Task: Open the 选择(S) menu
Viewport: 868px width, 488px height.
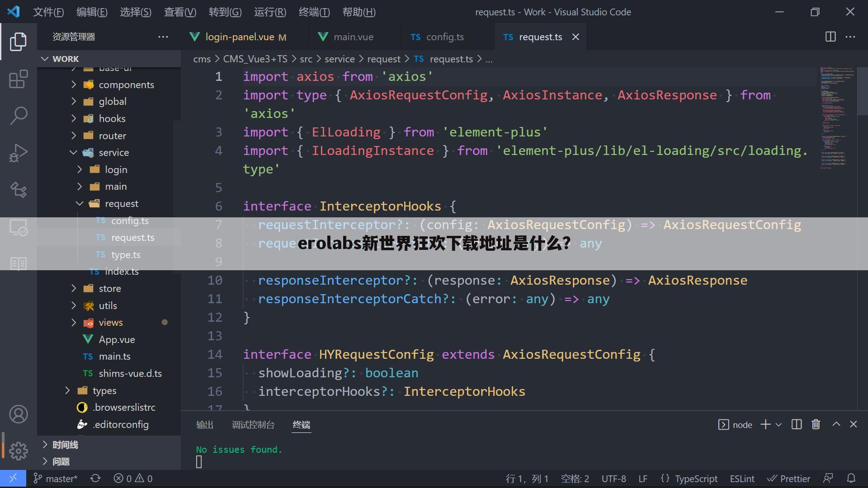Action: coord(136,12)
